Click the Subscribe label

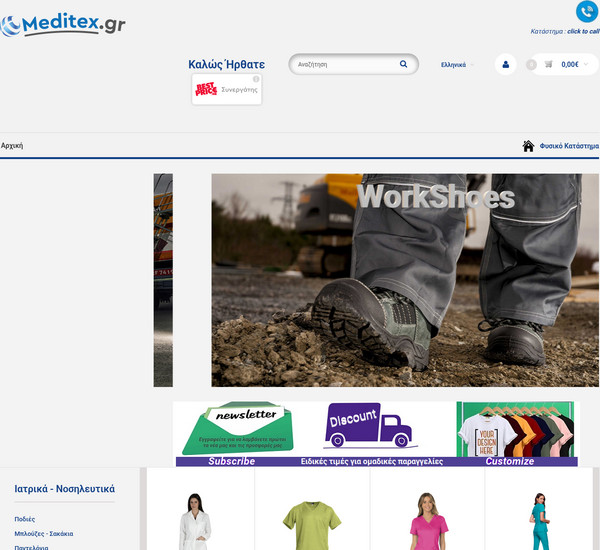232,461
